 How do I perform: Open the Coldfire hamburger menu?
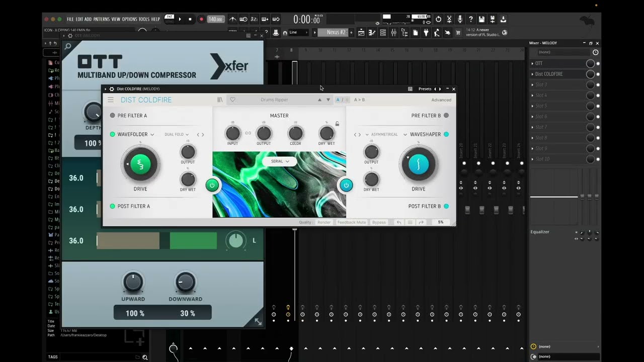(x=111, y=100)
